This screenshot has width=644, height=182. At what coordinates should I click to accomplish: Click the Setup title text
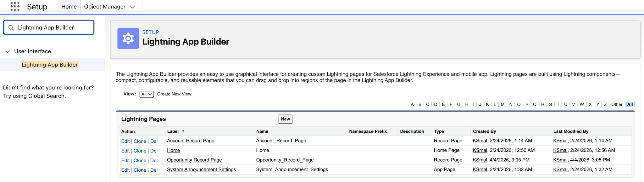tap(37, 7)
